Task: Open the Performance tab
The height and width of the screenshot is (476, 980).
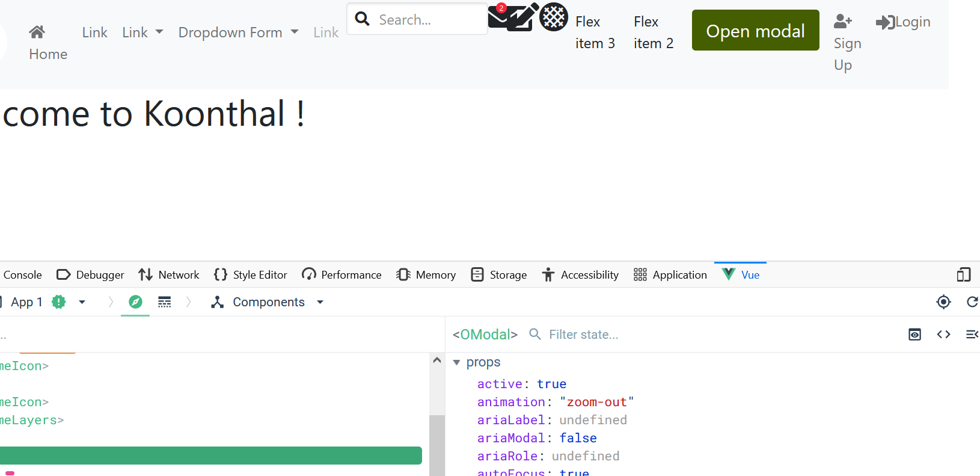Action: [x=341, y=275]
